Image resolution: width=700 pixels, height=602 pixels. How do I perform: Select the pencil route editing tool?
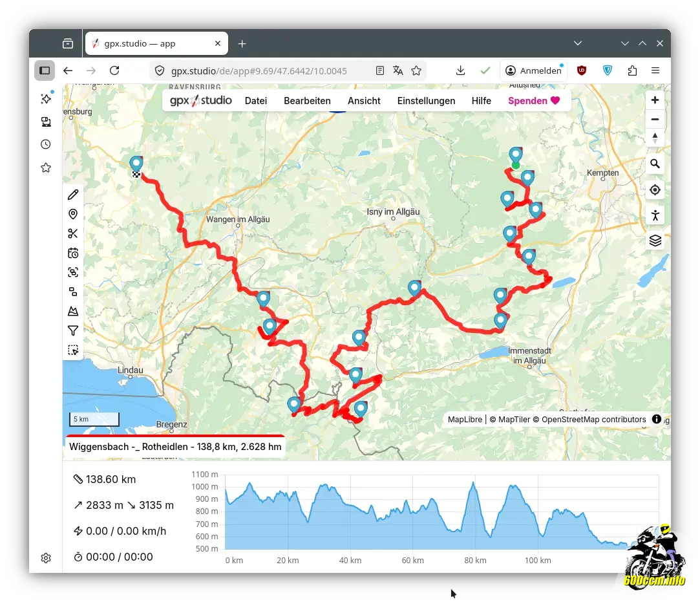73,195
